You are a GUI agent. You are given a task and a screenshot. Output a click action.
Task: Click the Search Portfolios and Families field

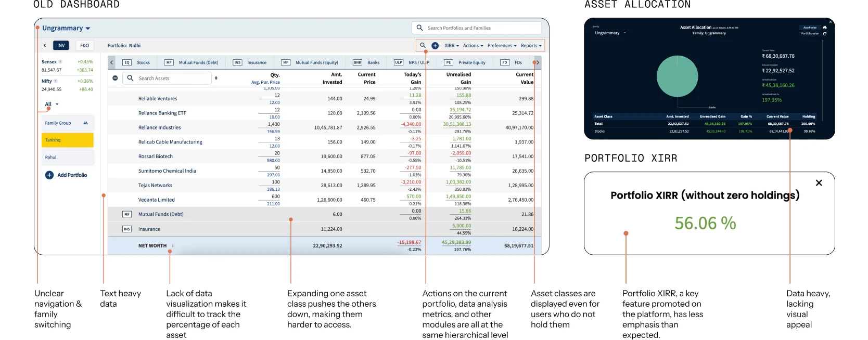[477, 28]
